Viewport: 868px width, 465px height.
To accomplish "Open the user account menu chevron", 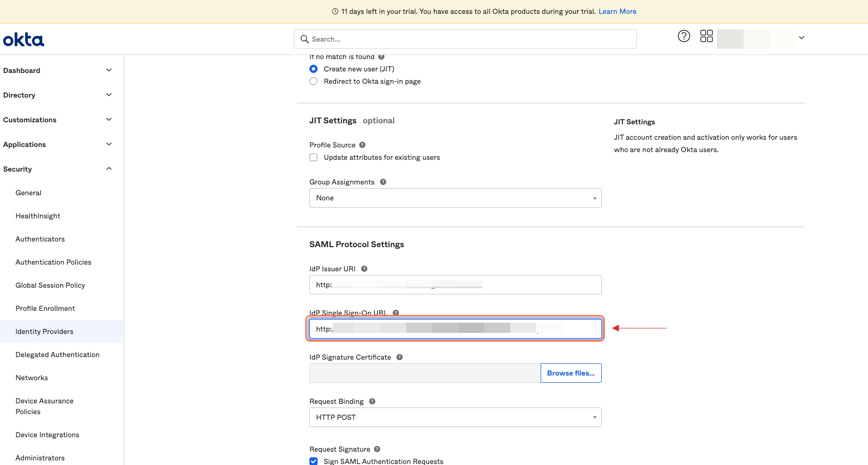I will click(x=801, y=38).
